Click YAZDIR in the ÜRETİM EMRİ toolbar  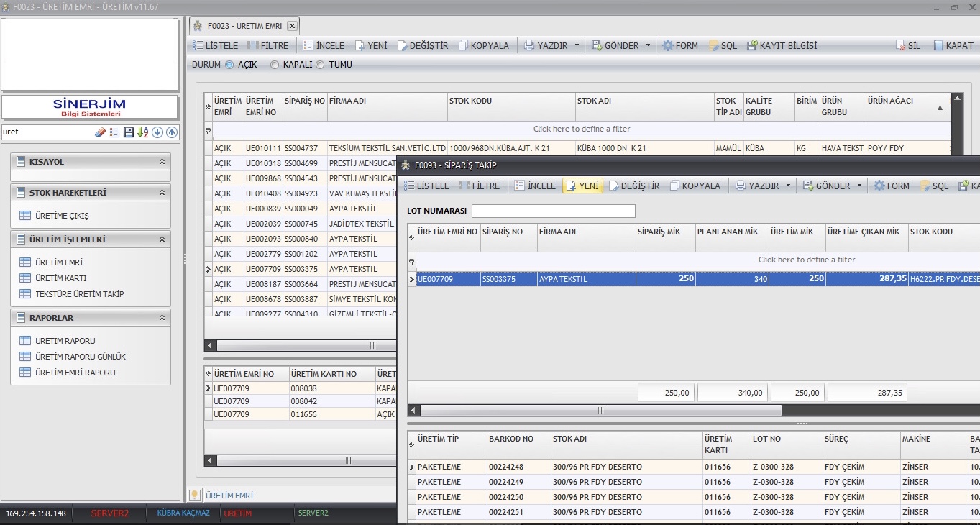(547, 45)
